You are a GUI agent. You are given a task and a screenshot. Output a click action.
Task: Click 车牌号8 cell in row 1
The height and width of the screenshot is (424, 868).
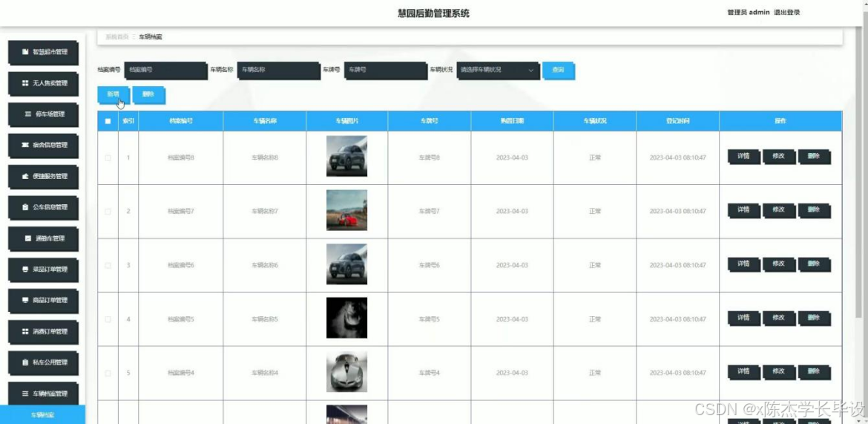click(x=430, y=158)
